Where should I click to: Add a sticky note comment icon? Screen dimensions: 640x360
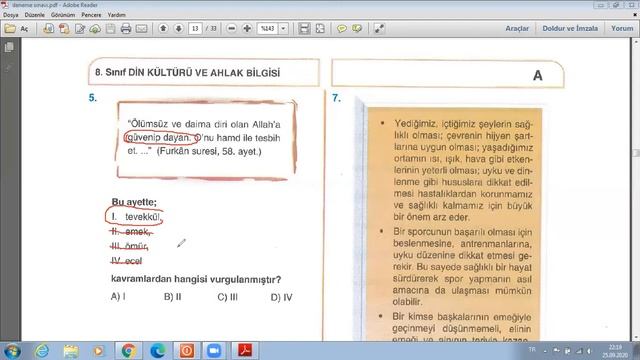pyautogui.click(x=342, y=29)
